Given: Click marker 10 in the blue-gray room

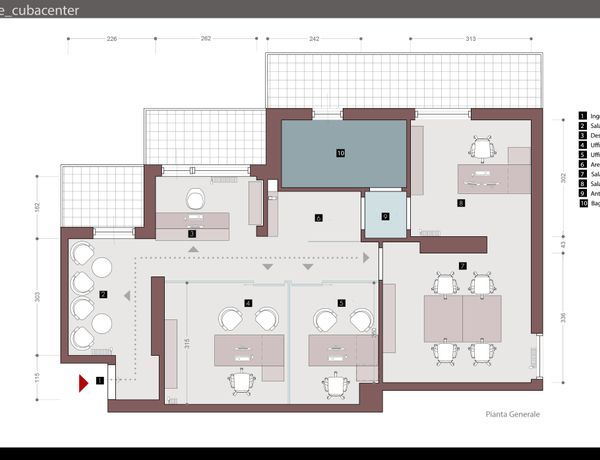Looking at the screenshot, I should pyautogui.click(x=340, y=153).
